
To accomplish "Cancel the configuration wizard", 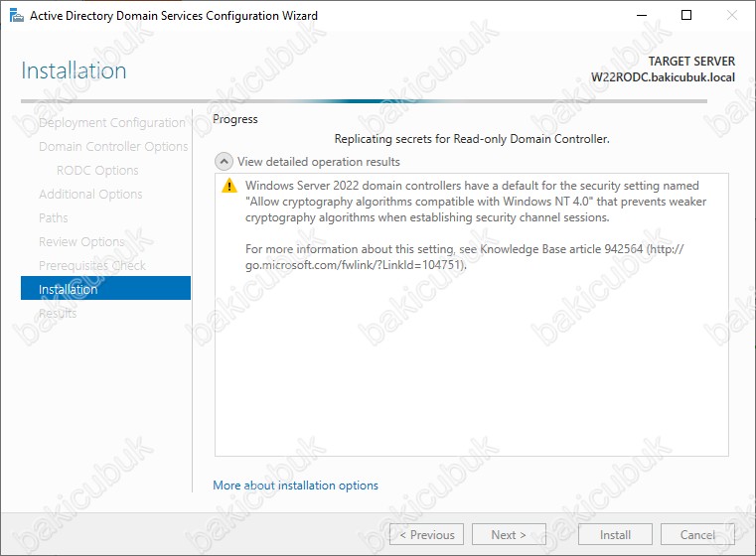I will pos(697,535).
